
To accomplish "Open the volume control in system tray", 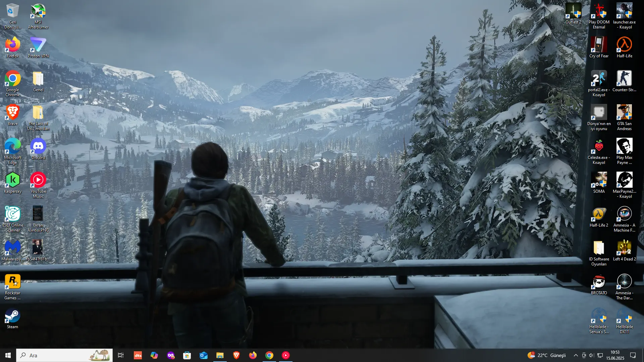I will pyautogui.click(x=592, y=355).
